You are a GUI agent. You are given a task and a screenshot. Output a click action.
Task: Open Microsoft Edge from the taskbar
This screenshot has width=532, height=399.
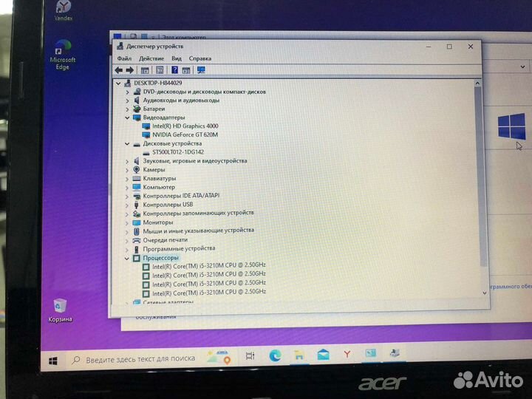275,355
